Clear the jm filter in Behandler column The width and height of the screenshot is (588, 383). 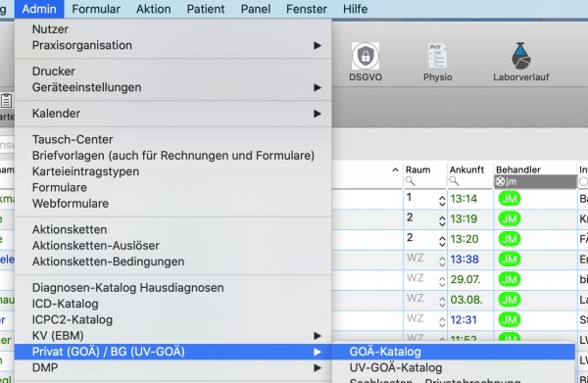click(x=500, y=182)
